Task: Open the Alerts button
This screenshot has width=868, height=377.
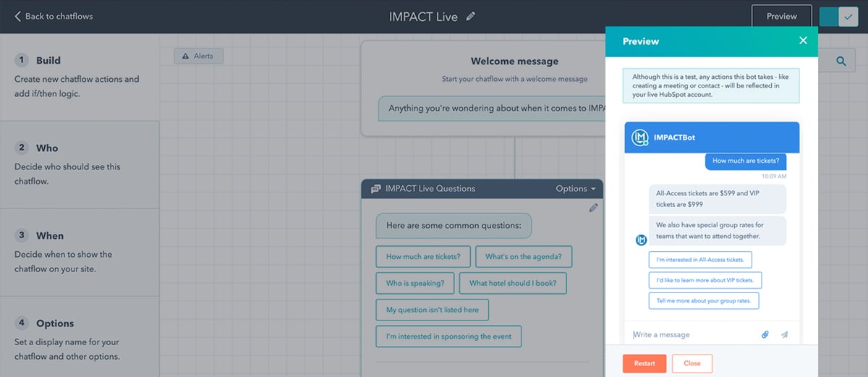Action: [199, 56]
